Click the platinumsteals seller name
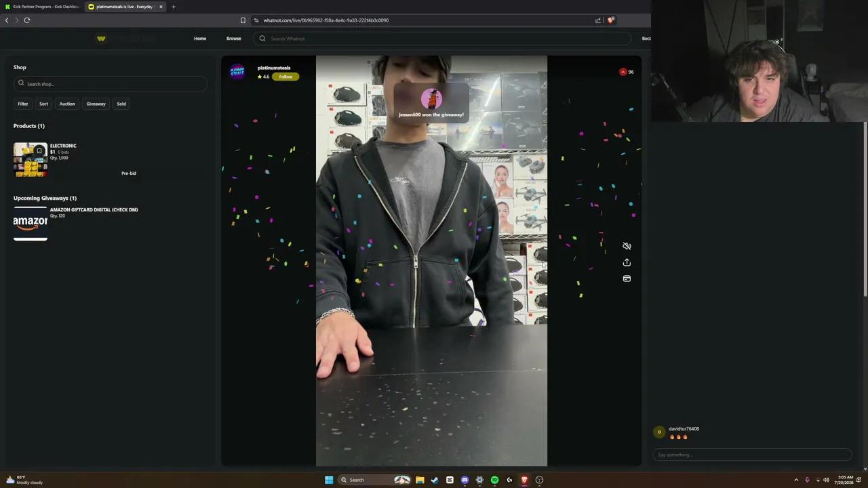Image resolution: width=868 pixels, height=488 pixels. (x=274, y=68)
